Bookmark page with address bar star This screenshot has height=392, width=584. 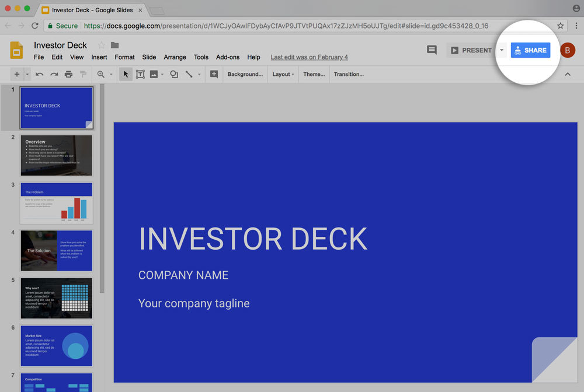(x=560, y=26)
